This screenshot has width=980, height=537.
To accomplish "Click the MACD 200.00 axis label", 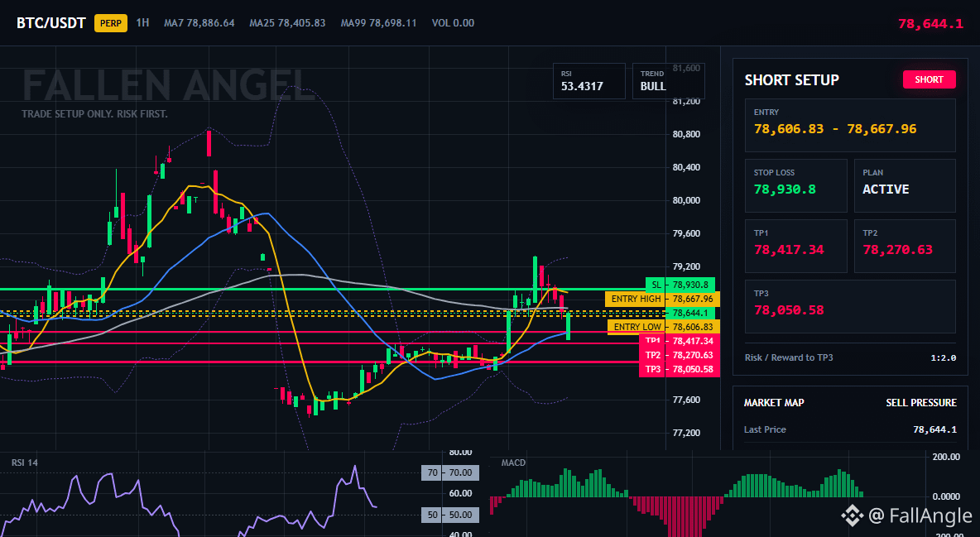I will 946,457.
